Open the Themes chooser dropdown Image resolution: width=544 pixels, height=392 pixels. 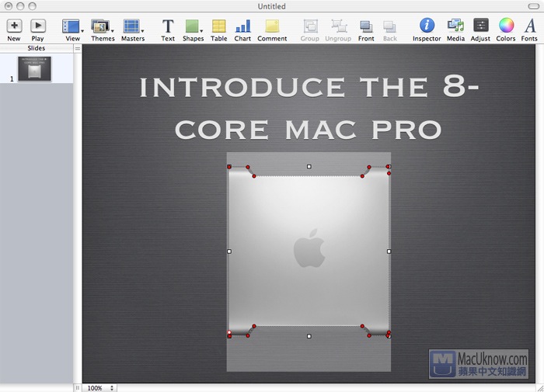(x=103, y=29)
